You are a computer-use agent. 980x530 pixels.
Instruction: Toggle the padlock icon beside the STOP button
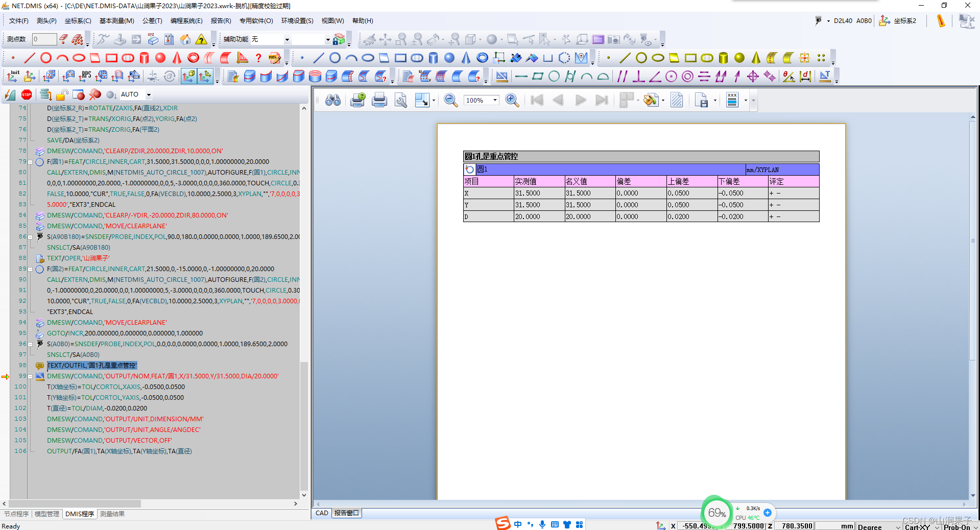coord(62,94)
